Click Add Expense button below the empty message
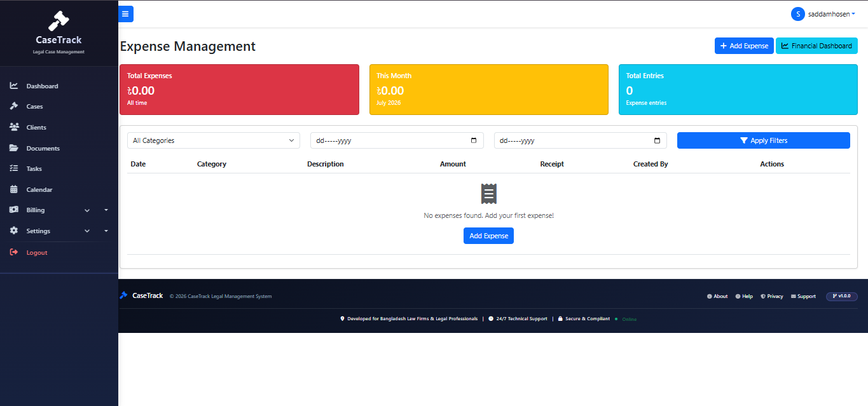 coord(488,236)
